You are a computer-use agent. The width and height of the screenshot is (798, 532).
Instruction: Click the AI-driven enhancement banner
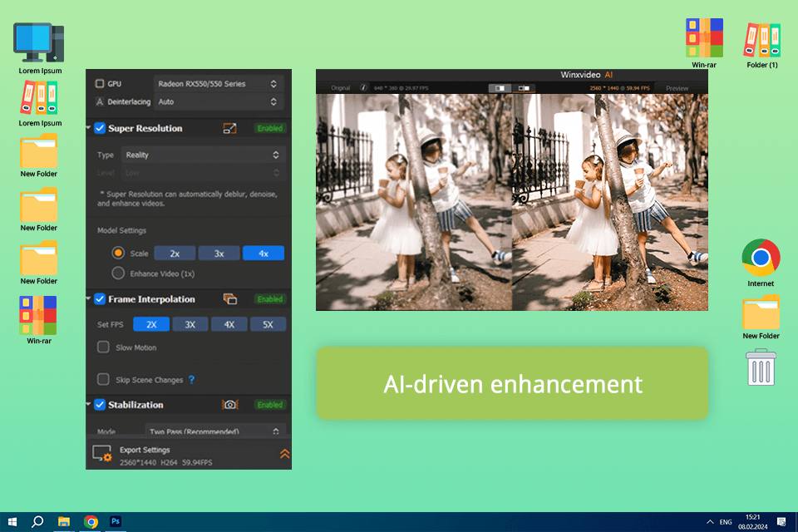512,383
